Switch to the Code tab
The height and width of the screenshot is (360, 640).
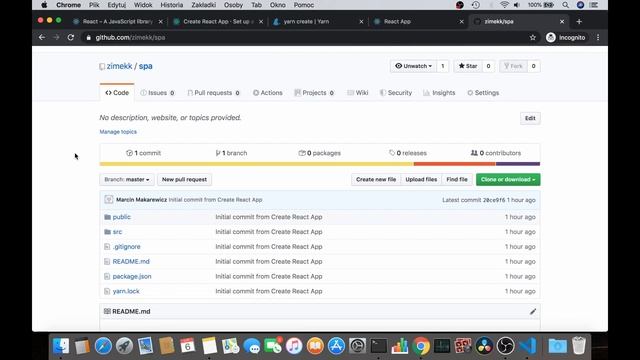(x=117, y=93)
